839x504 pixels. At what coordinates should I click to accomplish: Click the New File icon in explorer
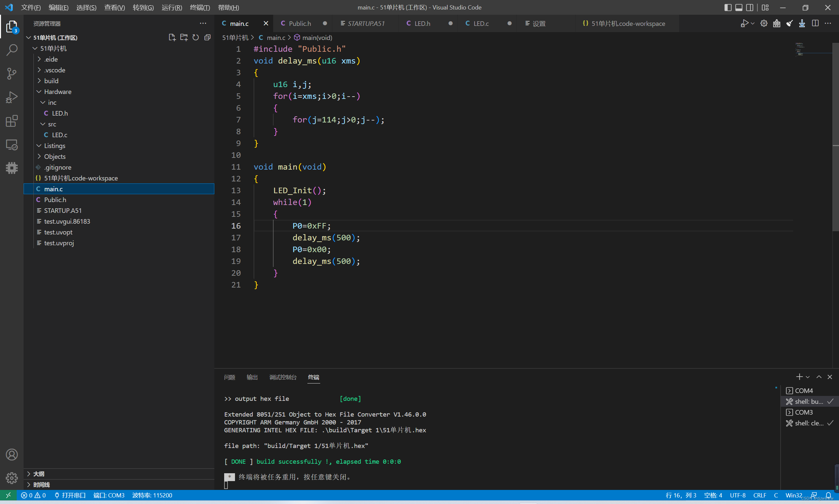(x=172, y=37)
